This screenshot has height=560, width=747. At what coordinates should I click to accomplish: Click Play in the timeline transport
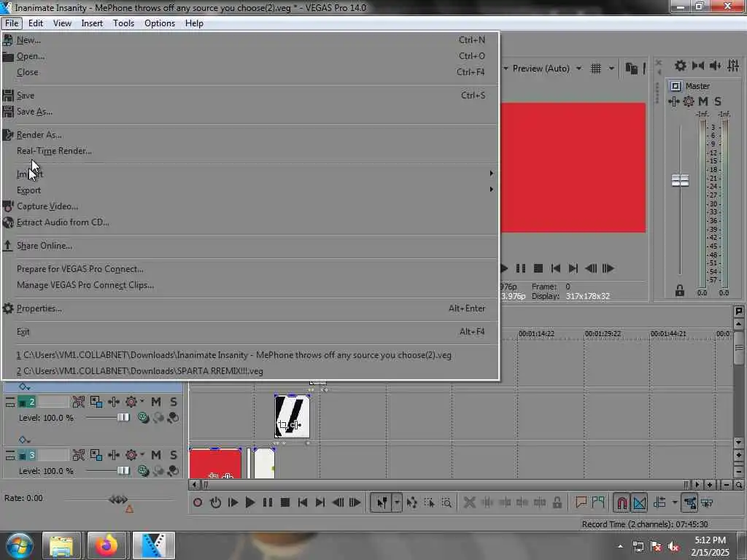click(x=250, y=502)
